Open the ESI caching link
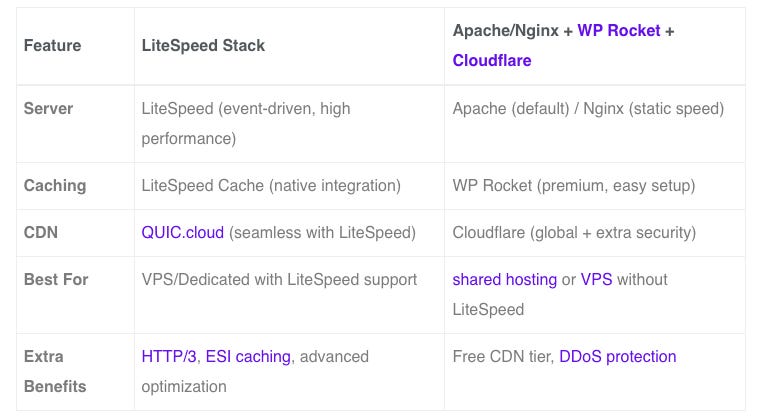Viewport: 759px width, 418px height. (248, 357)
